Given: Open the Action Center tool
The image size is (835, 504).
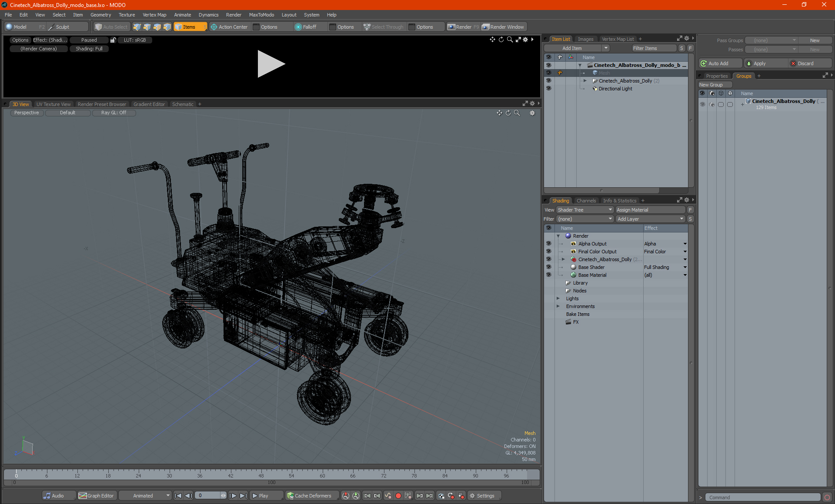Looking at the screenshot, I should click(229, 27).
